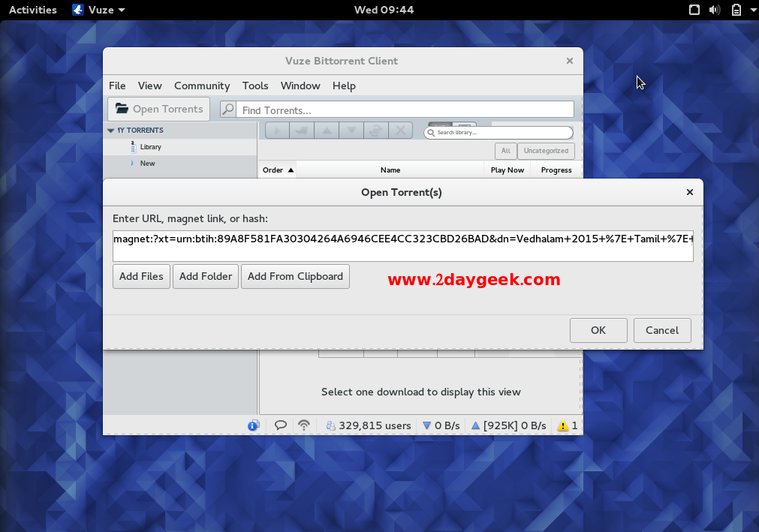This screenshot has height=532, width=759.
Task: Click the Add Folder button
Action: point(206,276)
